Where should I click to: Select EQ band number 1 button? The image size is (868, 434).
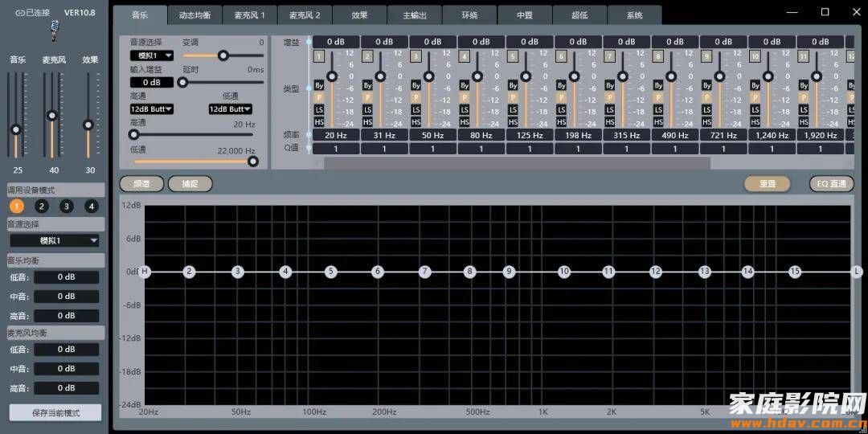(319, 56)
